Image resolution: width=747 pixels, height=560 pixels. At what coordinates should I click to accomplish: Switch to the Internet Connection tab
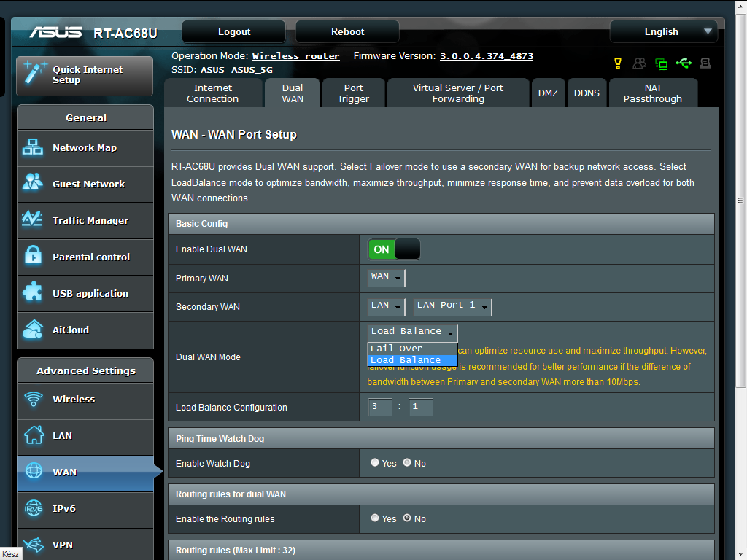213,93
